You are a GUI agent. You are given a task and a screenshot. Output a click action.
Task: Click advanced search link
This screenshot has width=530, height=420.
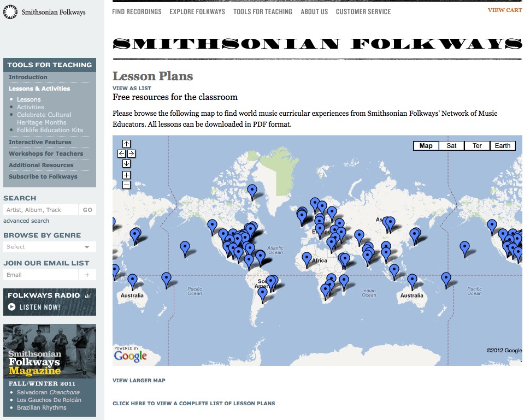point(26,221)
